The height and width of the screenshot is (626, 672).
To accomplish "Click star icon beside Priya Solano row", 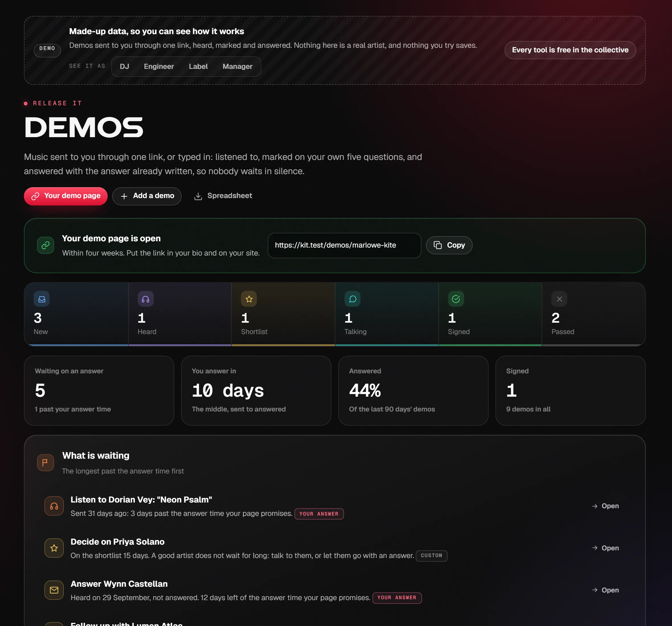I will point(54,548).
